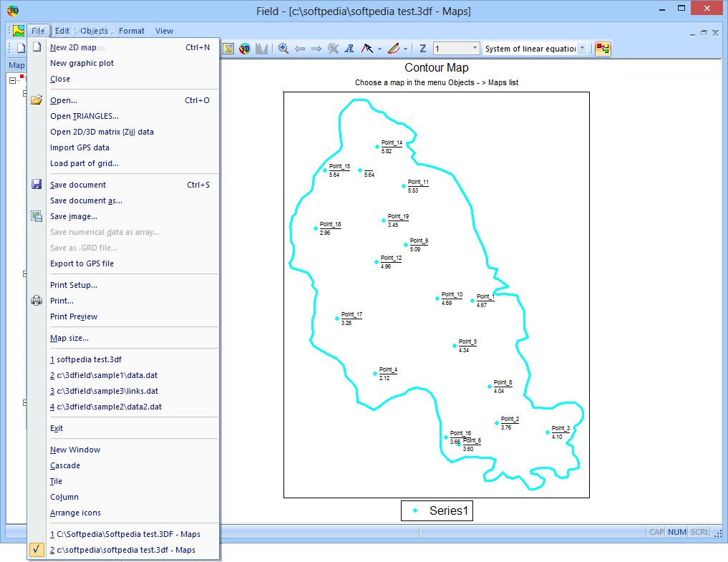
Task: Click the folder icon beside Open
Action: (37, 100)
